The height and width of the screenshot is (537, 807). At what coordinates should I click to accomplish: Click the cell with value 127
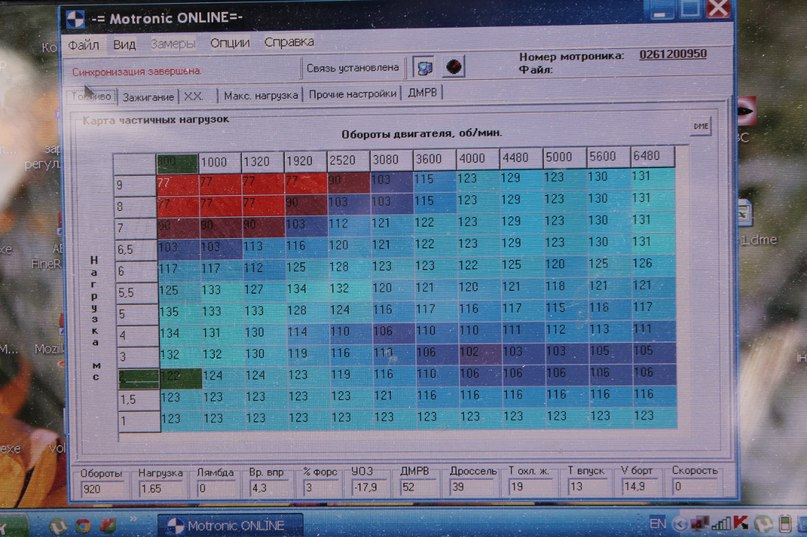264,289
